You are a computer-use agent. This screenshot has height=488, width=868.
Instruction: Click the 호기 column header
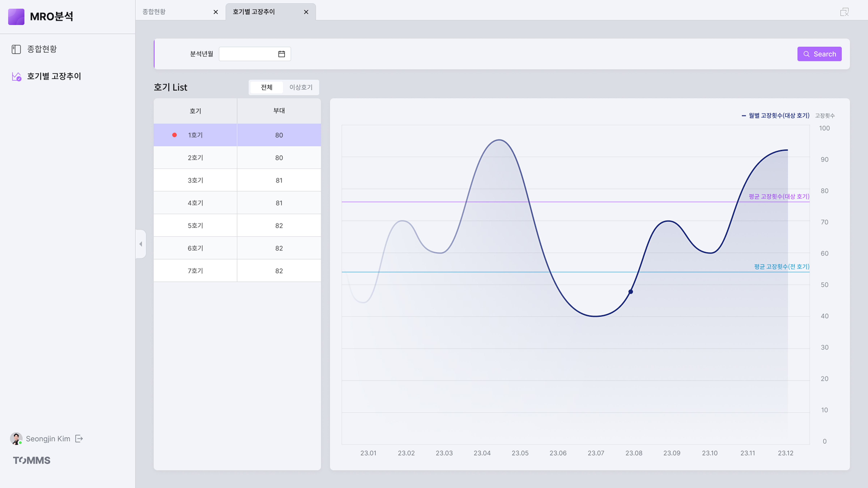click(x=195, y=111)
